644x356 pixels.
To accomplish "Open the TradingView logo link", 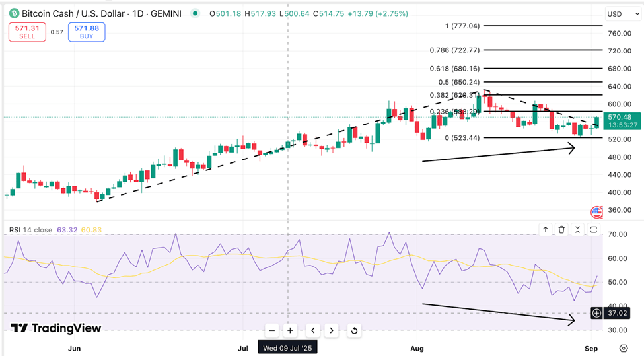I will tap(57, 328).
